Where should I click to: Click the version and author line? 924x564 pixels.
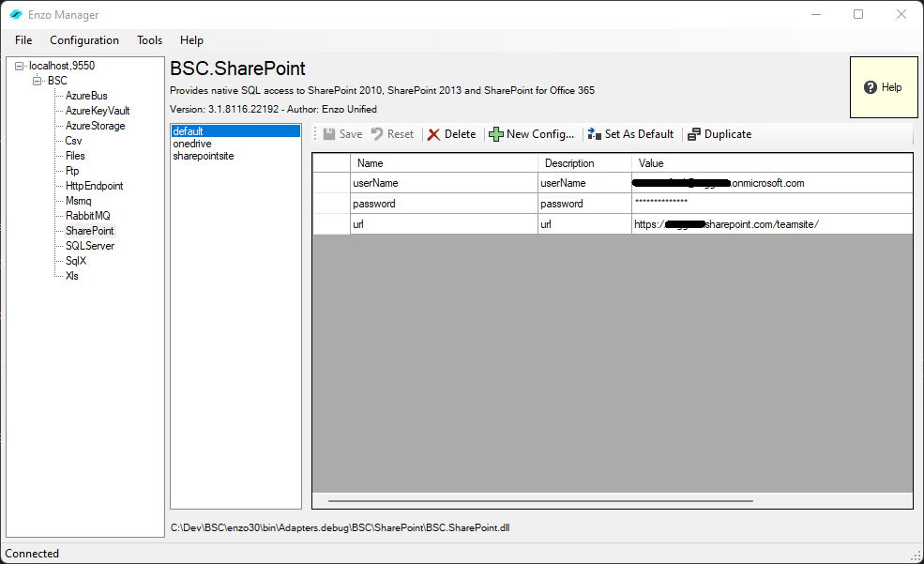coord(273,109)
